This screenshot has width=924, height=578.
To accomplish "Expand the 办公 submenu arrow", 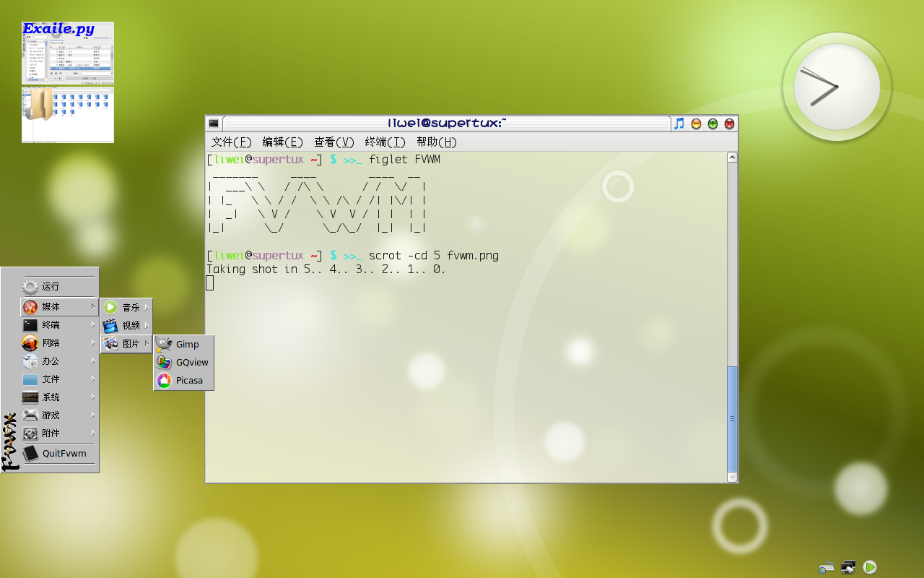I will [x=93, y=361].
